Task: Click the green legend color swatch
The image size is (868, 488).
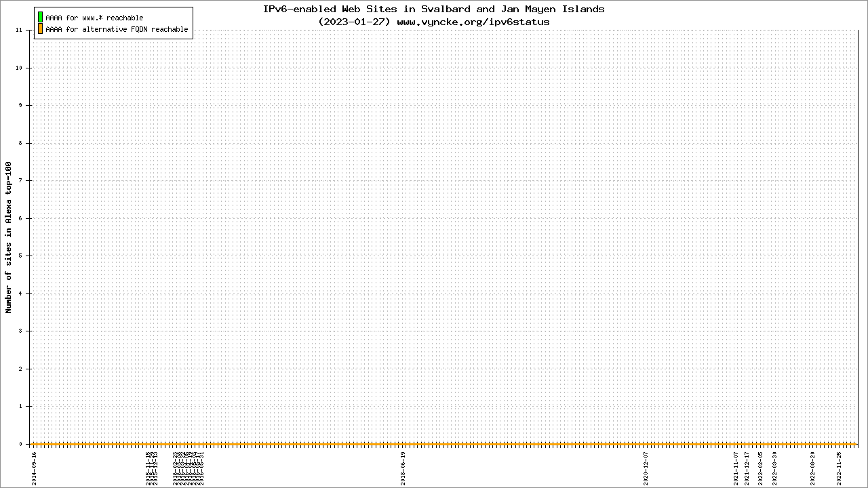Action: click(x=40, y=17)
